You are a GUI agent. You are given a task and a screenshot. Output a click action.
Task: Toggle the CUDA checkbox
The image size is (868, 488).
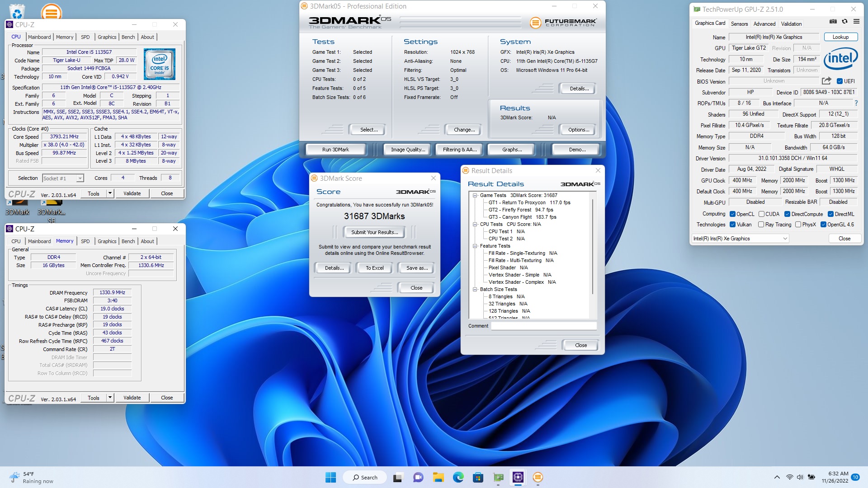761,214
